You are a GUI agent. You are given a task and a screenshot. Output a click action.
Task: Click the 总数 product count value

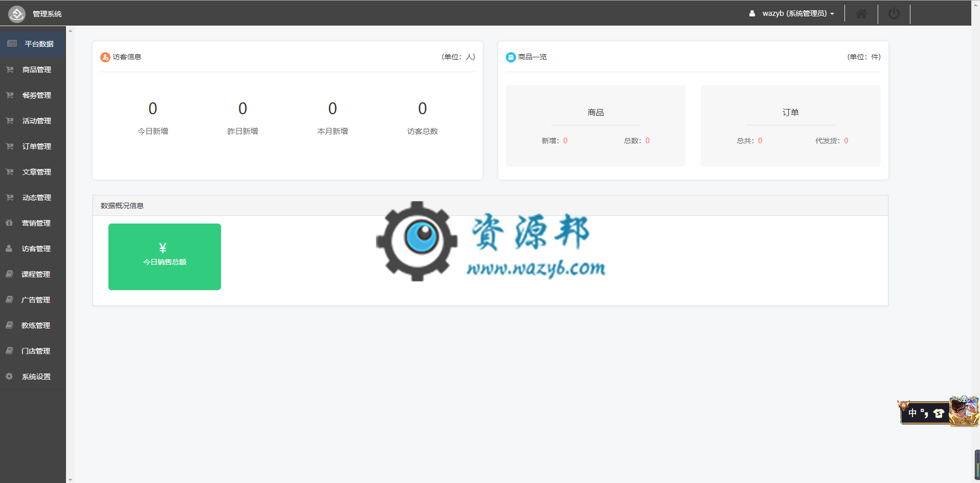coord(648,141)
